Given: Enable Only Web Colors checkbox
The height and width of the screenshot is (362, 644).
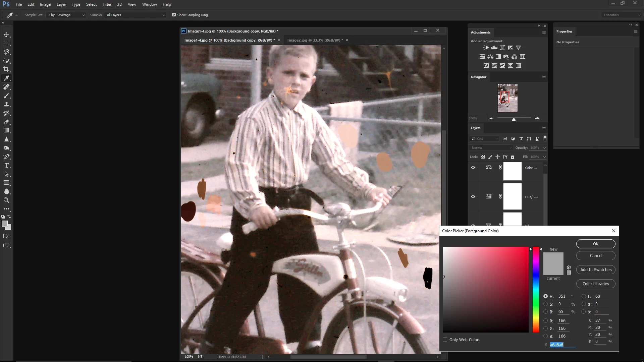Looking at the screenshot, I should point(445,340).
